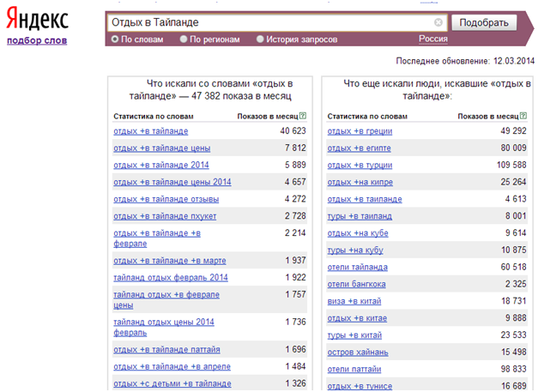Open link отели тайланда

pos(357,267)
